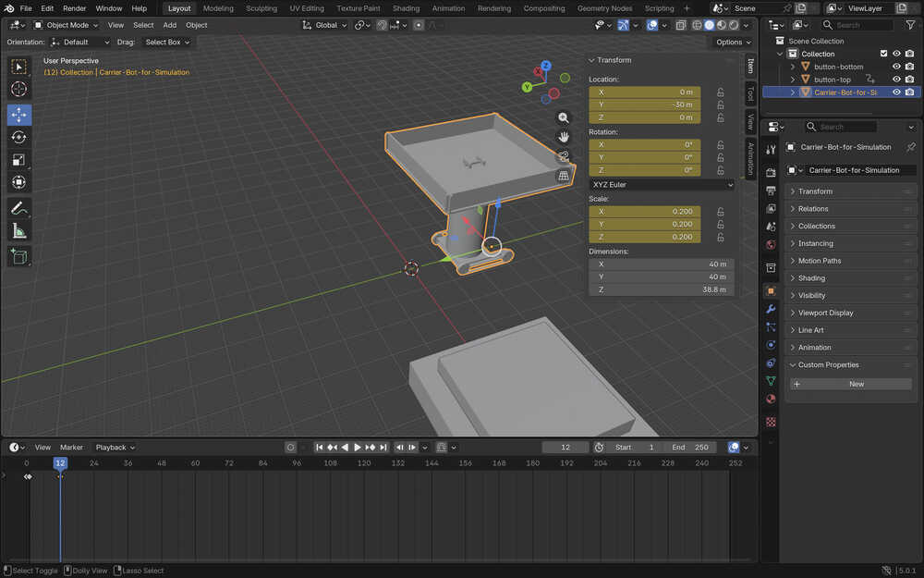Viewport: 924px width, 578px height.
Task: Choose the Scale tool
Action: point(18,160)
